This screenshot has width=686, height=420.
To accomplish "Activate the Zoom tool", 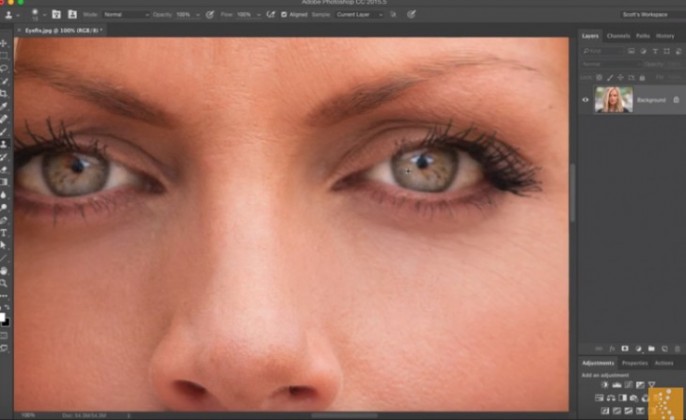I will coord(4,283).
